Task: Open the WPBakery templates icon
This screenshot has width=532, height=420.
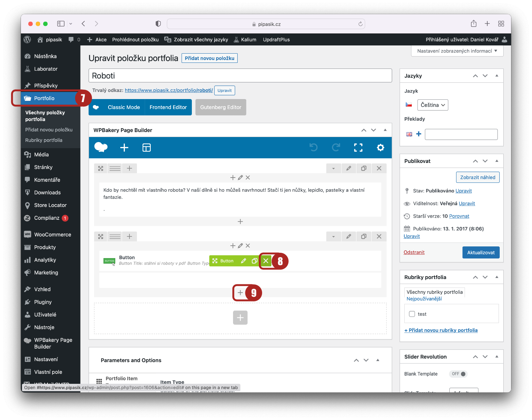Action: point(146,148)
